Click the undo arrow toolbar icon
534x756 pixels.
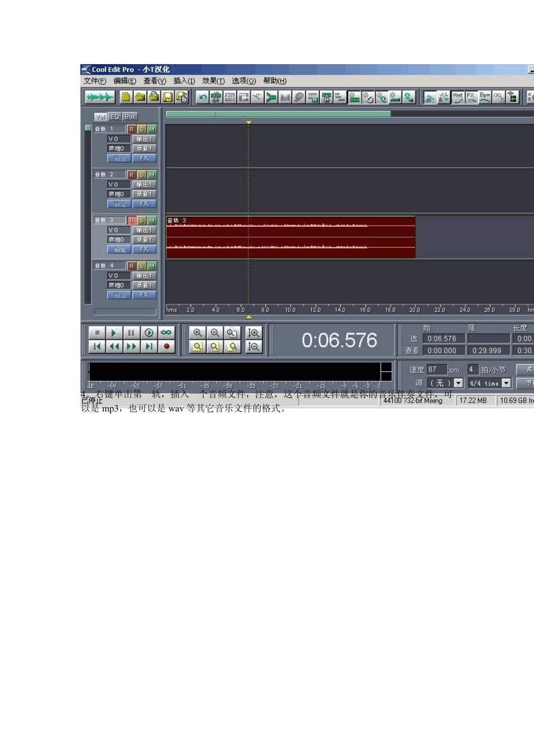[x=202, y=97]
